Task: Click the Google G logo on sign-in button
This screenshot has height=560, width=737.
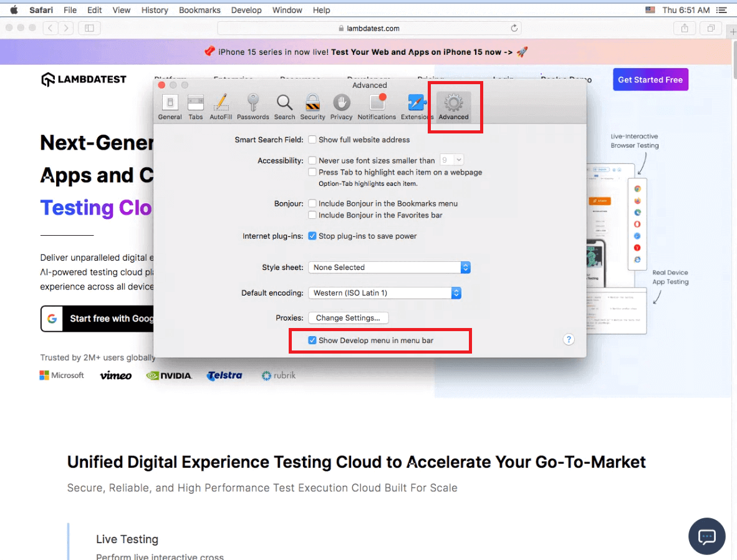Action: [x=52, y=319]
